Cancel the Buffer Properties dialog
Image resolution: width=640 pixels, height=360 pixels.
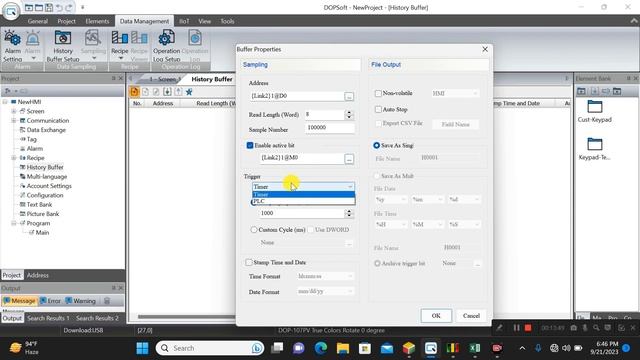pyautogui.click(x=471, y=316)
